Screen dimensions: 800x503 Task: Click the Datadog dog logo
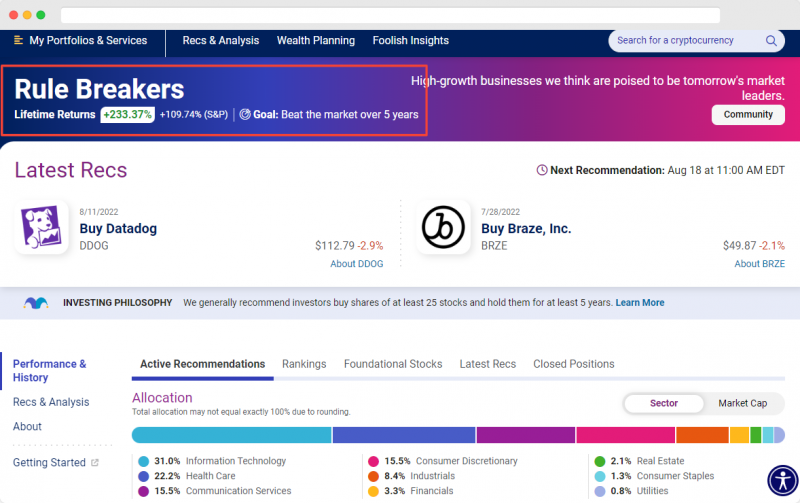click(41, 227)
